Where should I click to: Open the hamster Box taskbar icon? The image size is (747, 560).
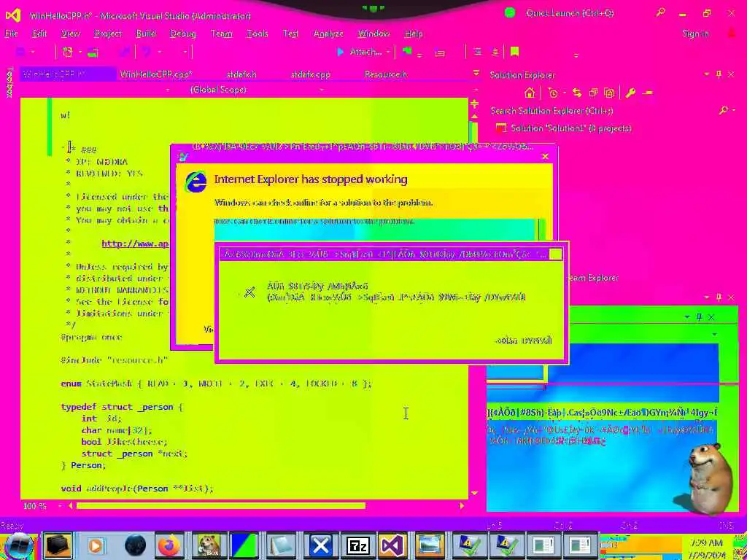[209, 545]
